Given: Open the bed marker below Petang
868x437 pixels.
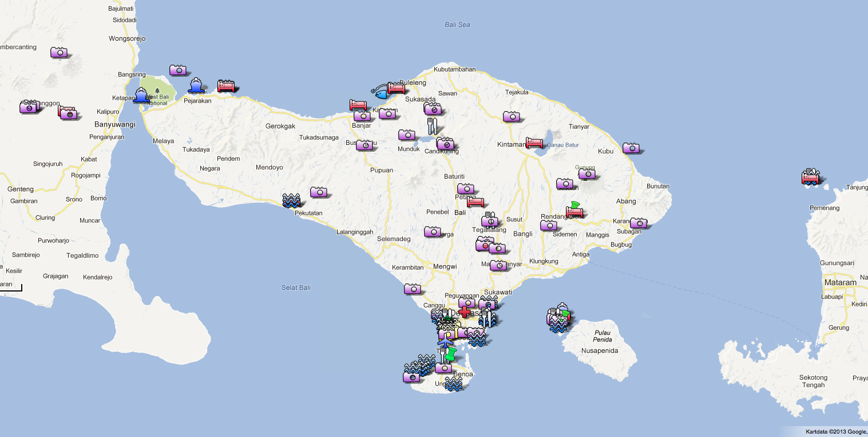Looking at the screenshot, I should [x=475, y=202].
